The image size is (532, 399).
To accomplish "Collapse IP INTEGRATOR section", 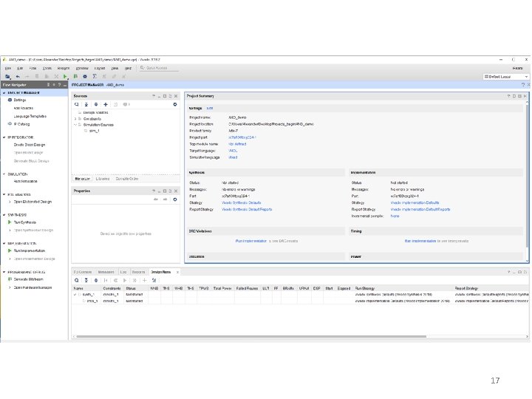I will tap(4, 137).
